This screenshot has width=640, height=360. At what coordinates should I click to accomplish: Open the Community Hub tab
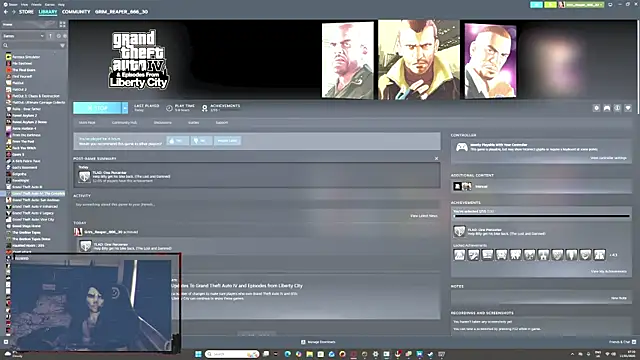124,122
